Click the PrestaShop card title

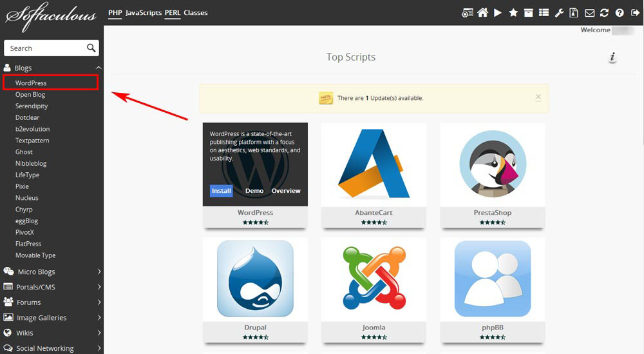coord(493,213)
